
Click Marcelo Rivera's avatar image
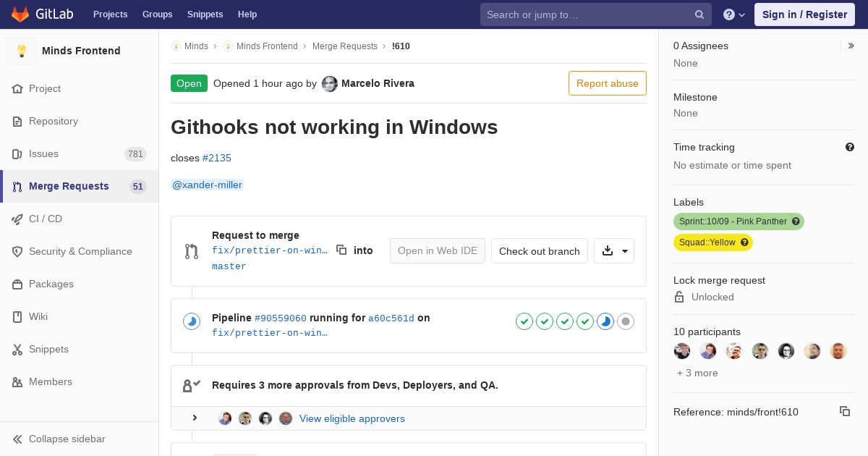pos(330,83)
